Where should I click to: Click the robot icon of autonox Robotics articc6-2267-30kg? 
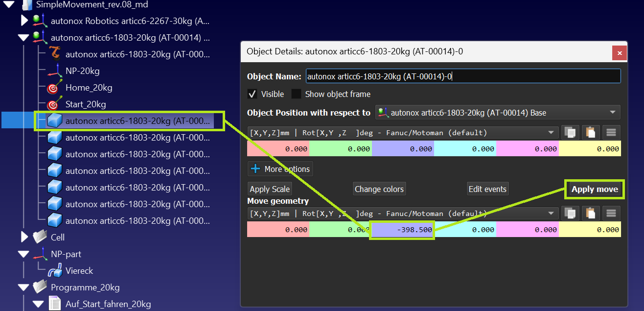40,21
